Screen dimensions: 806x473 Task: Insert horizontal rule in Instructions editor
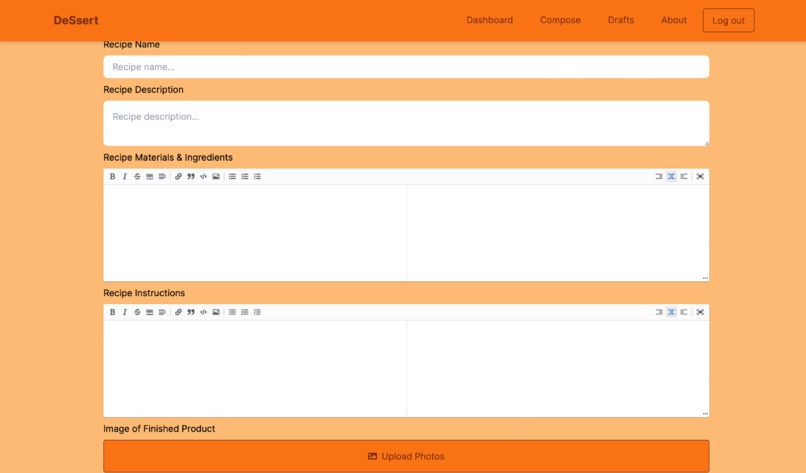(x=150, y=312)
